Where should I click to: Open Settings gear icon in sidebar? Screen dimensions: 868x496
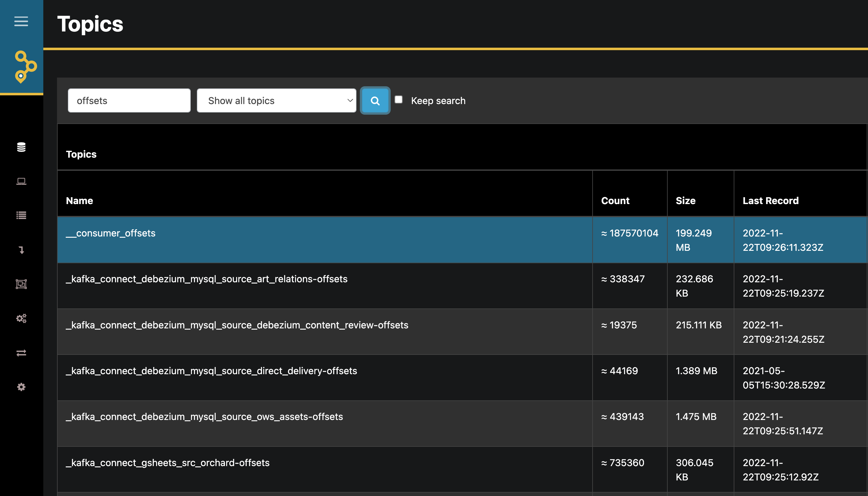coord(21,387)
